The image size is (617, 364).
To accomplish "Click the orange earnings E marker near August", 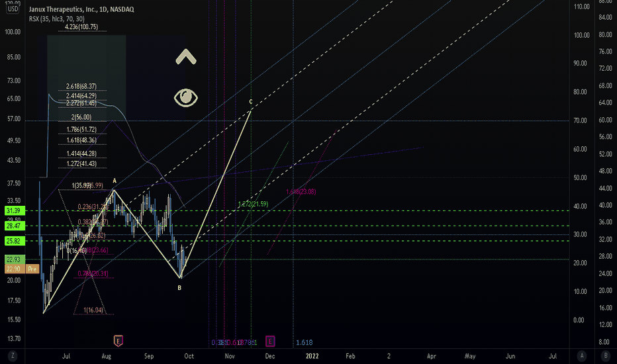I will (119, 341).
